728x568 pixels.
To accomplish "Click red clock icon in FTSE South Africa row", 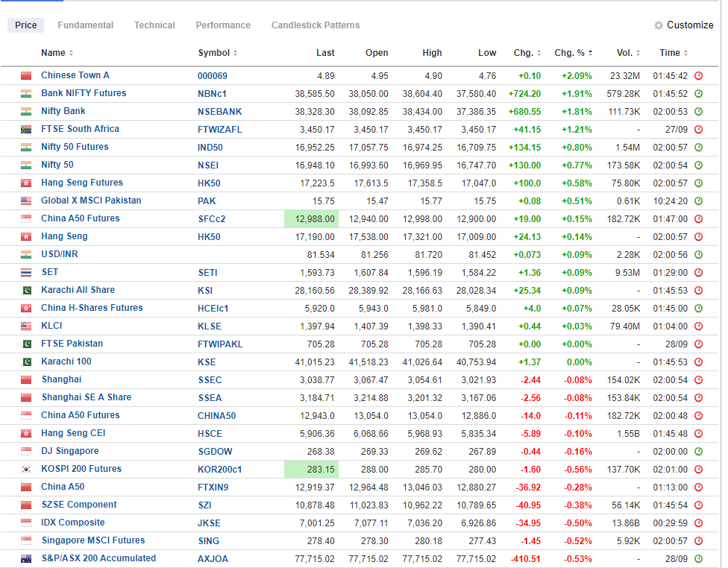I will tap(698, 130).
